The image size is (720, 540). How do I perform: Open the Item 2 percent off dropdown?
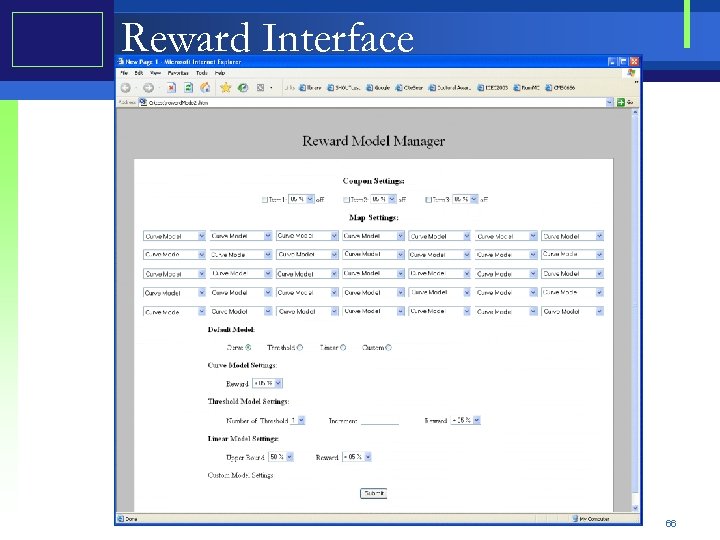click(383, 199)
